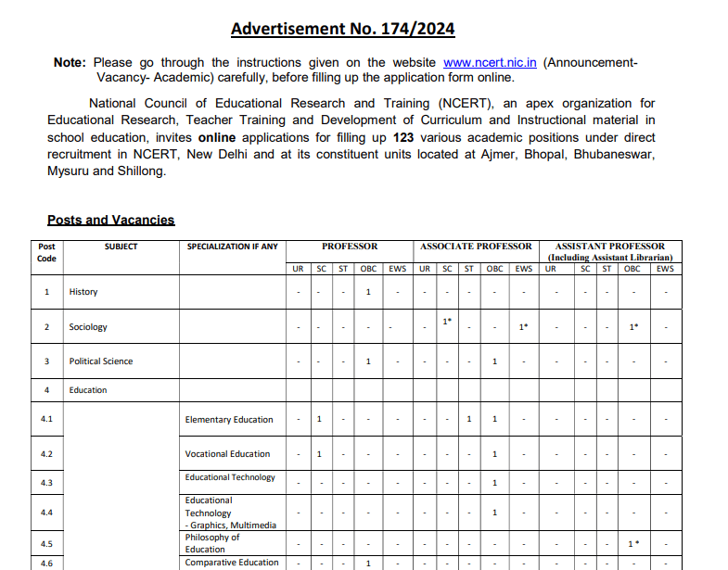Click the Vocational Education specialization

(x=227, y=454)
